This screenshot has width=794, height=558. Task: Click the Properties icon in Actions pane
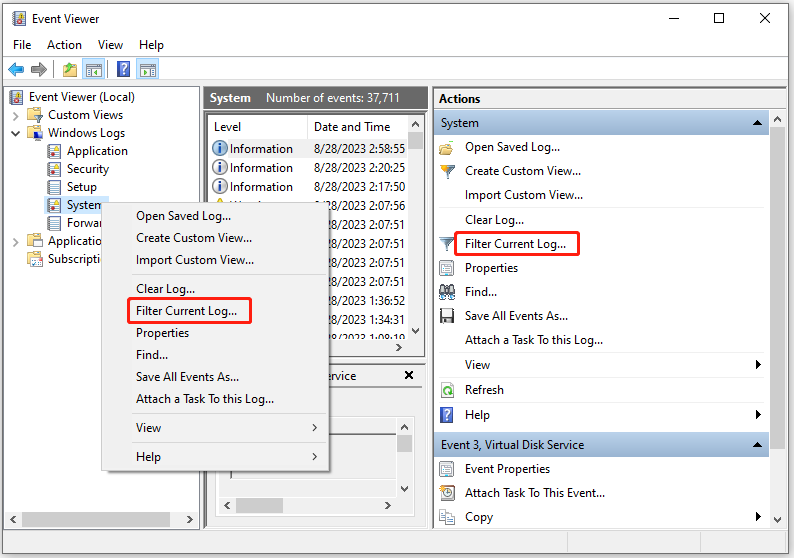(x=447, y=268)
